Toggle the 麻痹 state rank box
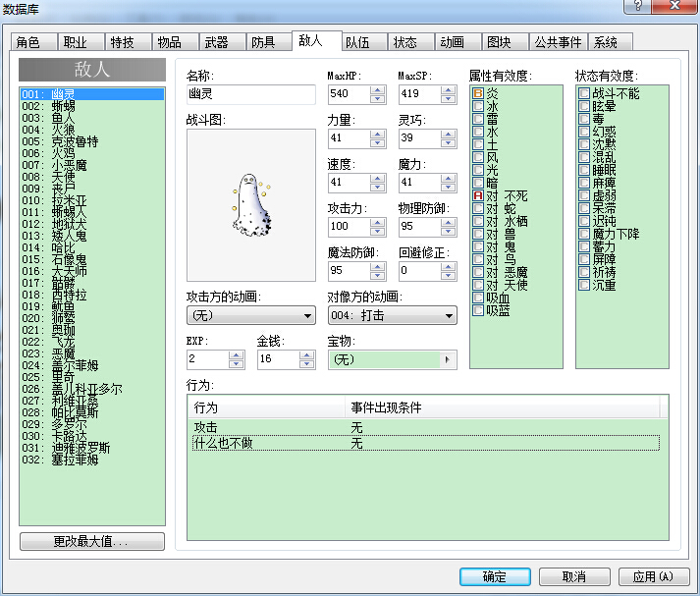 [584, 183]
